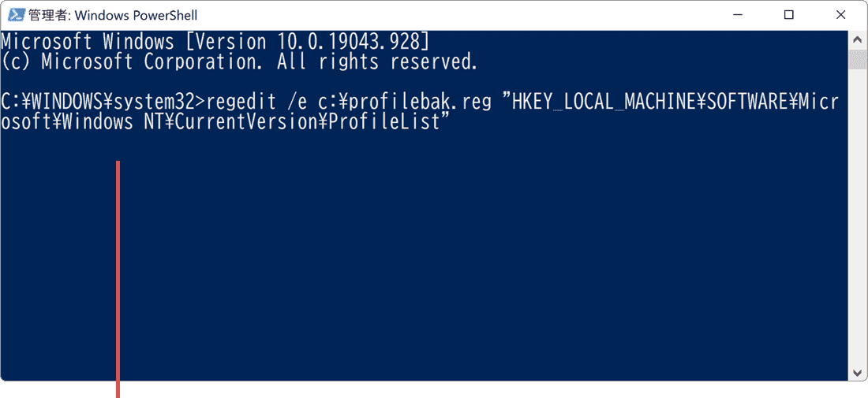Minimize the PowerShell window
The height and width of the screenshot is (398, 868).
click(x=737, y=15)
